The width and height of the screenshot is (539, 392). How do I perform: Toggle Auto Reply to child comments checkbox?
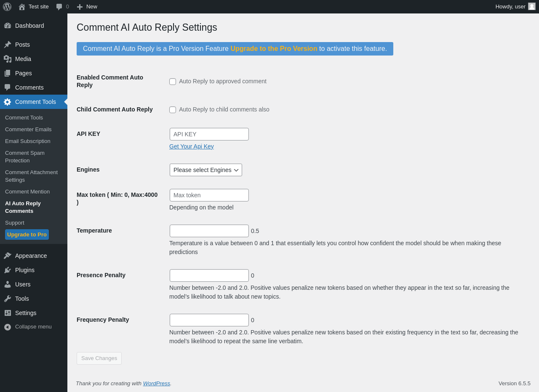(x=173, y=110)
